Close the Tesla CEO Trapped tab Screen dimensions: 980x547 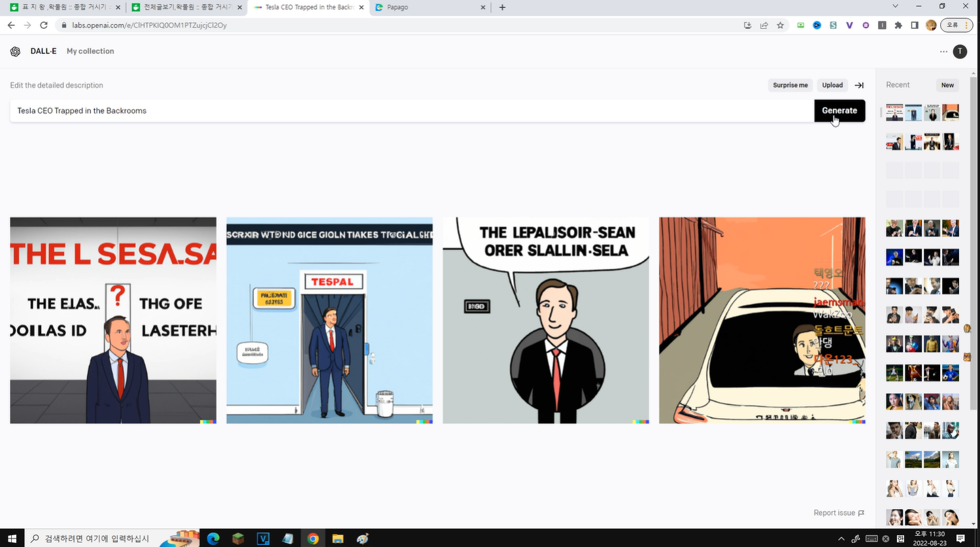pos(361,7)
